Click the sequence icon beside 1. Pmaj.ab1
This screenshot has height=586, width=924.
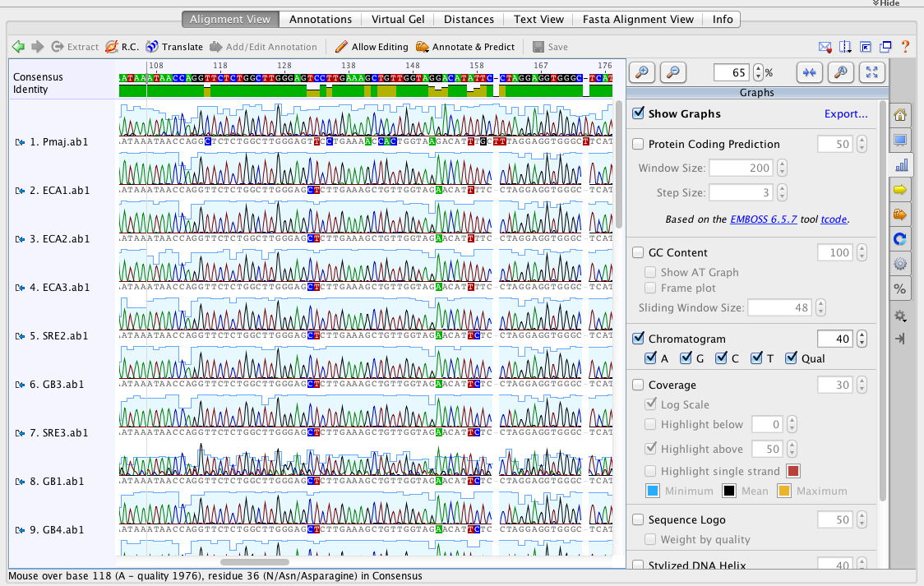pos(20,142)
